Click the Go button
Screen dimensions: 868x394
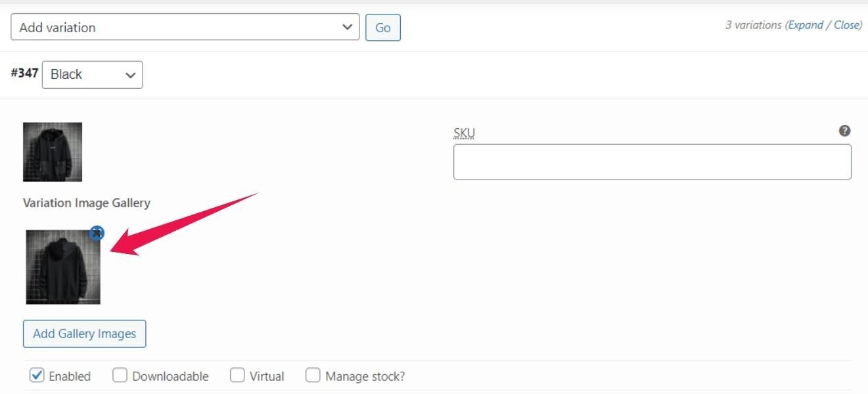[x=383, y=28]
